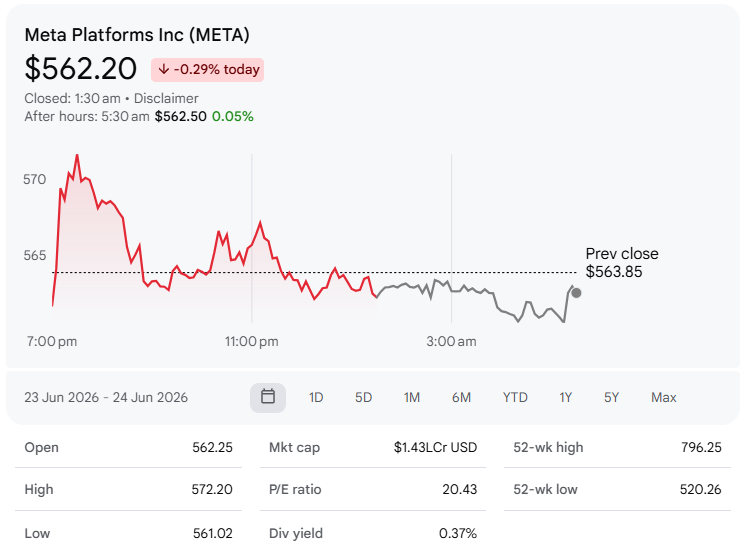Open the custom date range calendar icon

point(268,397)
